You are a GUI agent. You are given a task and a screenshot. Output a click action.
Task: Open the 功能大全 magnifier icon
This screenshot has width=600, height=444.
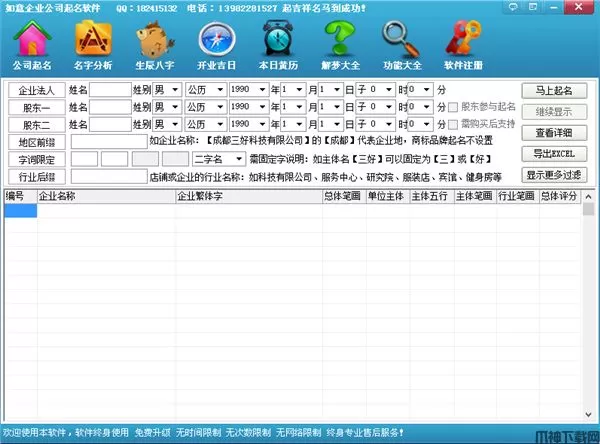tap(403, 46)
